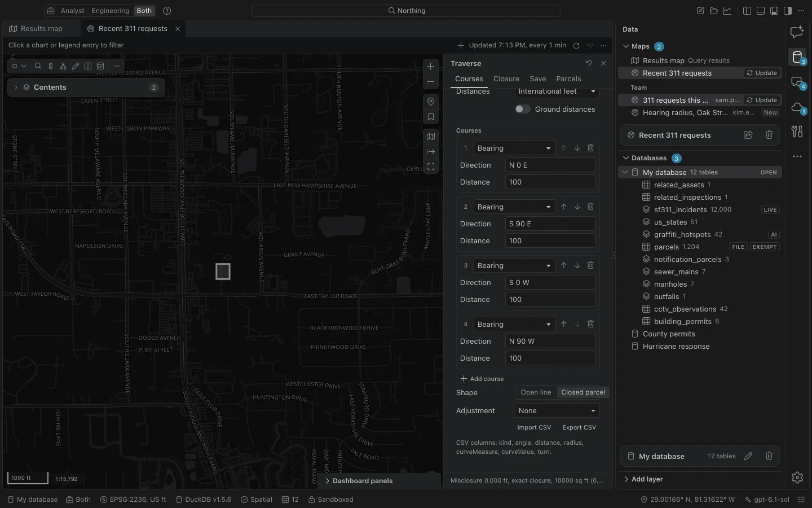
Task: Open the cloud panel with badge 1
Action: (797, 107)
